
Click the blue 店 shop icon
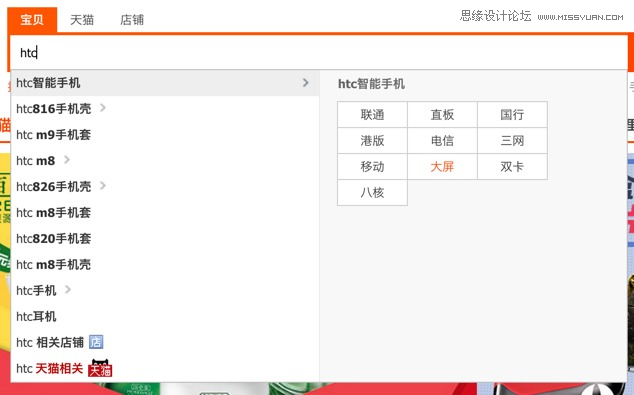(96, 342)
